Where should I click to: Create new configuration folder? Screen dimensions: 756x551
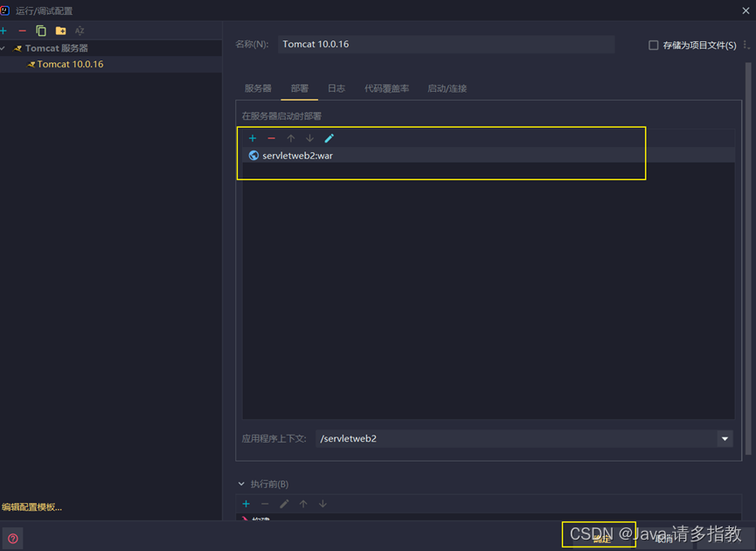(61, 31)
